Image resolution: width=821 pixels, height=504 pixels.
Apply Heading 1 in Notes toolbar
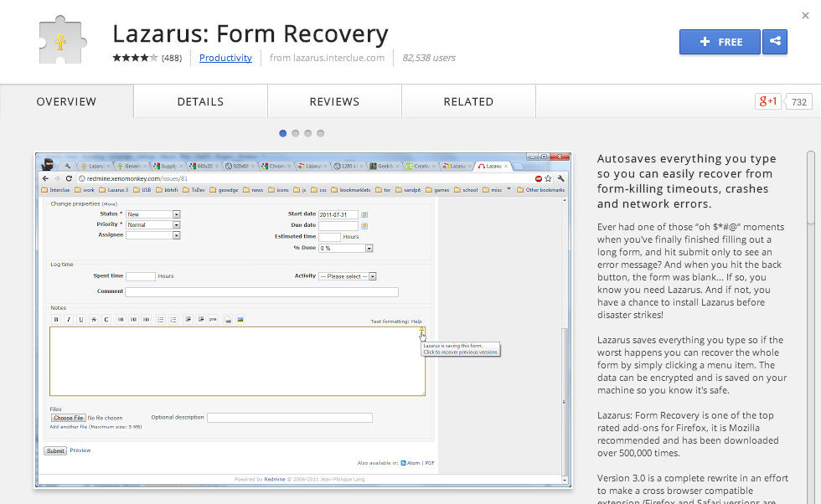click(x=121, y=319)
